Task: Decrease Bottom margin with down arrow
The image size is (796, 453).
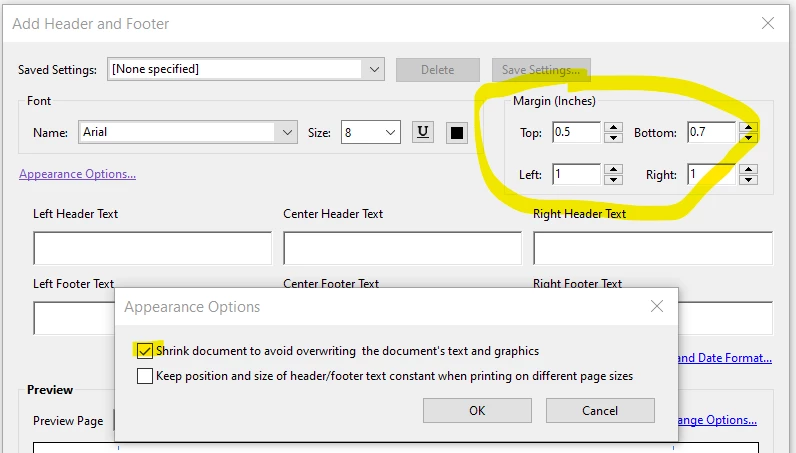Action: click(748, 138)
